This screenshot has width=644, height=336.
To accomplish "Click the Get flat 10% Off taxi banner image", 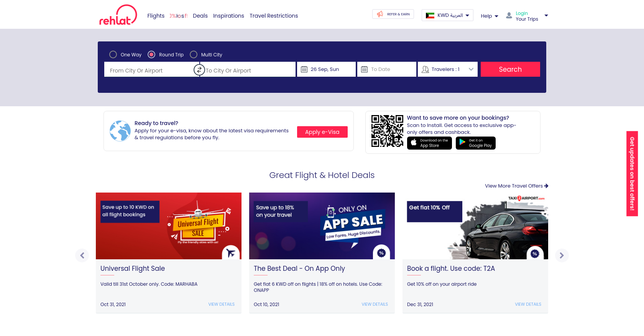I will (x=475, y=226).
